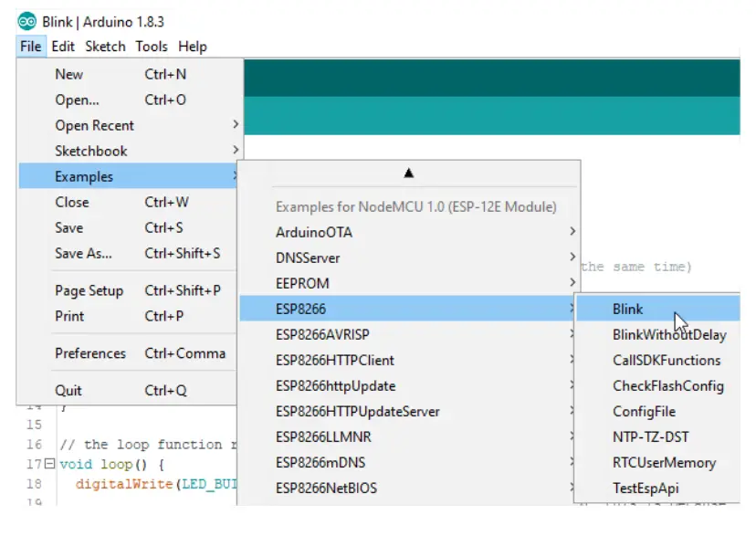Expand the ESP8266AVRISP examples submenu
756x536 pixels.
point(407,334)
